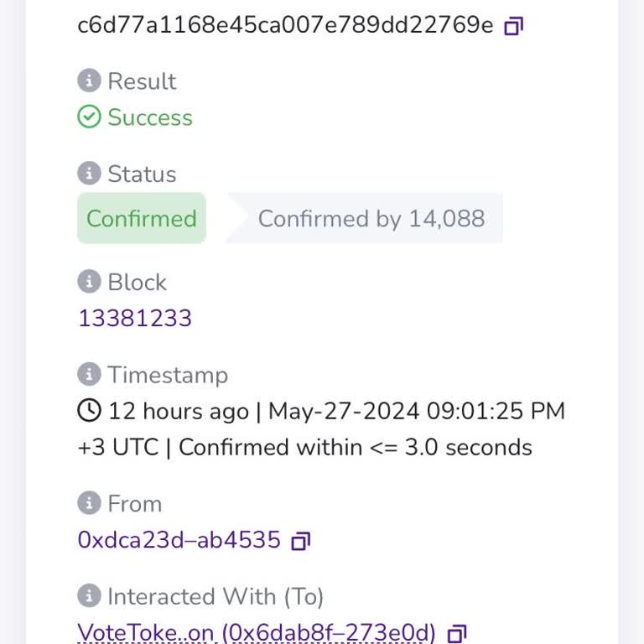Copy the VoteToken contract address
The image size is (644, 644).
pos(457,633)
